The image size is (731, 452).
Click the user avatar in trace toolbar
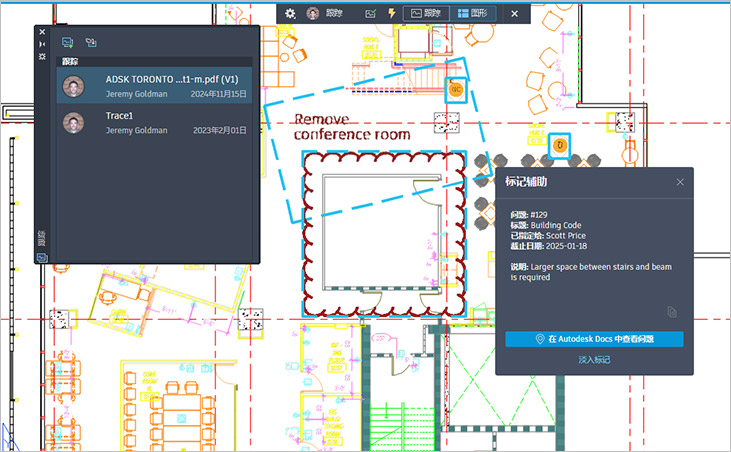tap(314, 13)
